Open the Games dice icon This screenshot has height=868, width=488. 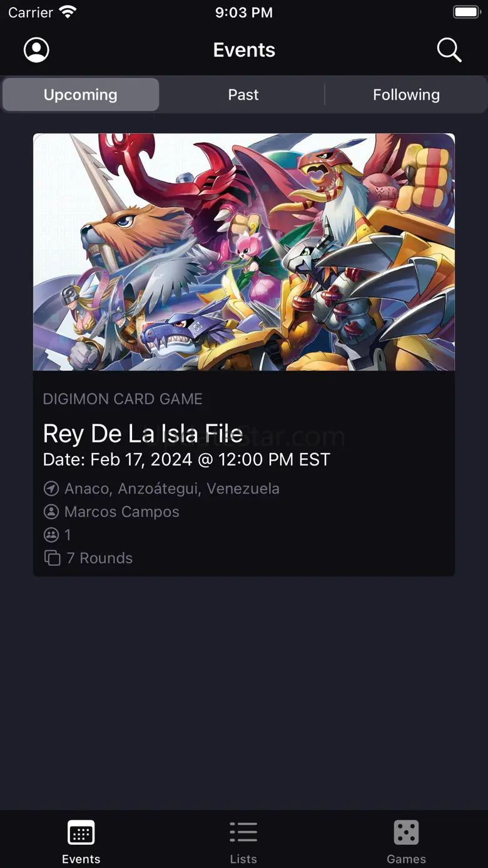coord(406,833)
